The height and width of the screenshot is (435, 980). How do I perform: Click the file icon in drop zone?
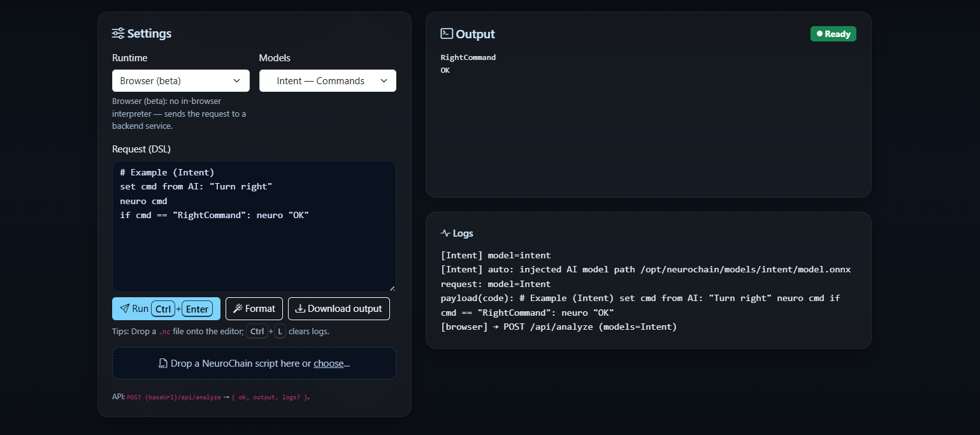pyautogui.click(x=163, y=364)
